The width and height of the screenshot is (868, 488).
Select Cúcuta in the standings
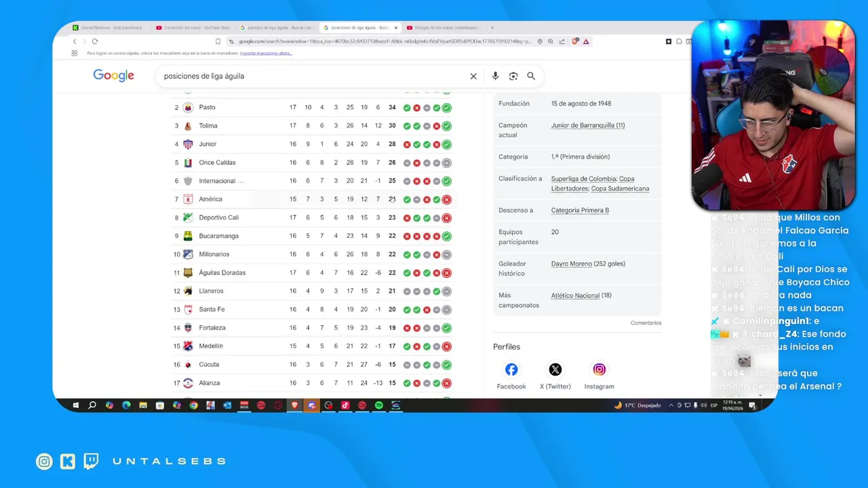209,364
